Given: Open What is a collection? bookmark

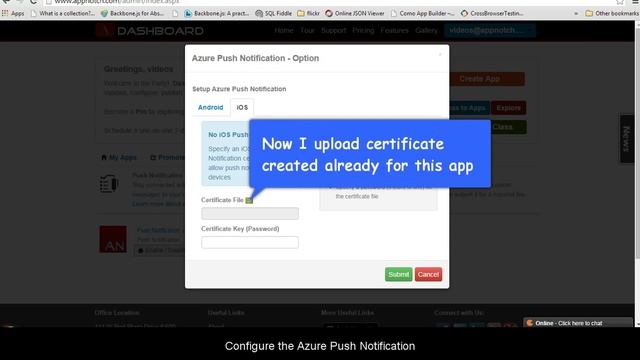Looking at the screenshot, I should [63, 13].
